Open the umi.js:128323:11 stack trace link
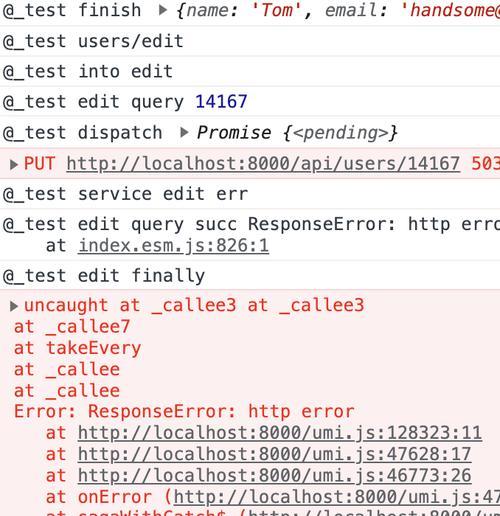Screen dimensions: 500x516 click(x=280, y=433)
